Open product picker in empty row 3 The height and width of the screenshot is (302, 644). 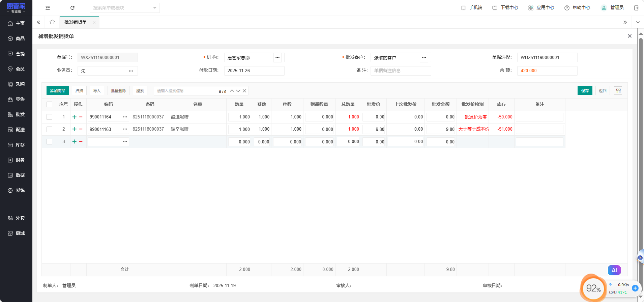click(125, 141)
